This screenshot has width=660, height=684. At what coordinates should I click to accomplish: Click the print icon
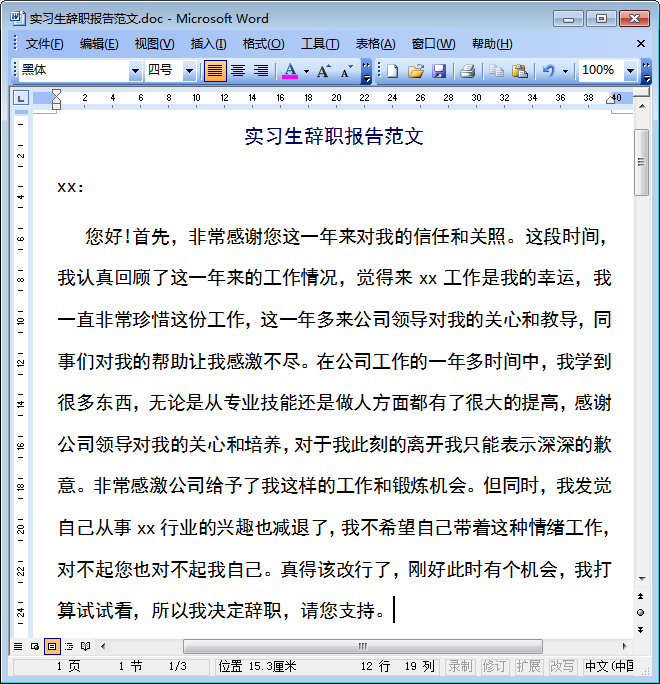[467, 71]
